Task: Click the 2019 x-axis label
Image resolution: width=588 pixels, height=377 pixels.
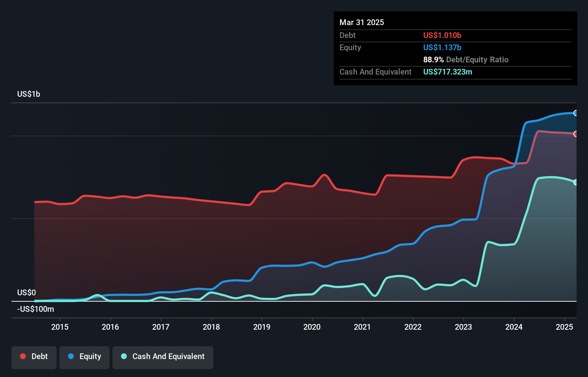Action: pos(262,327)
